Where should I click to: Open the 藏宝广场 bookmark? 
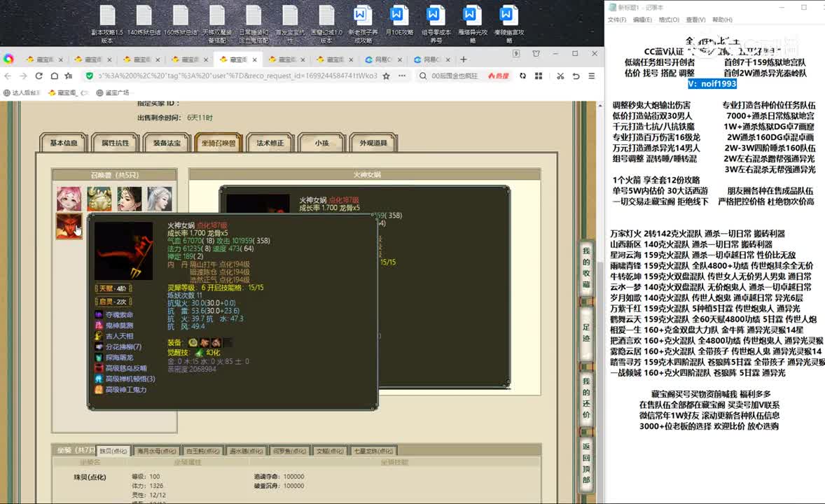point(113,92)
